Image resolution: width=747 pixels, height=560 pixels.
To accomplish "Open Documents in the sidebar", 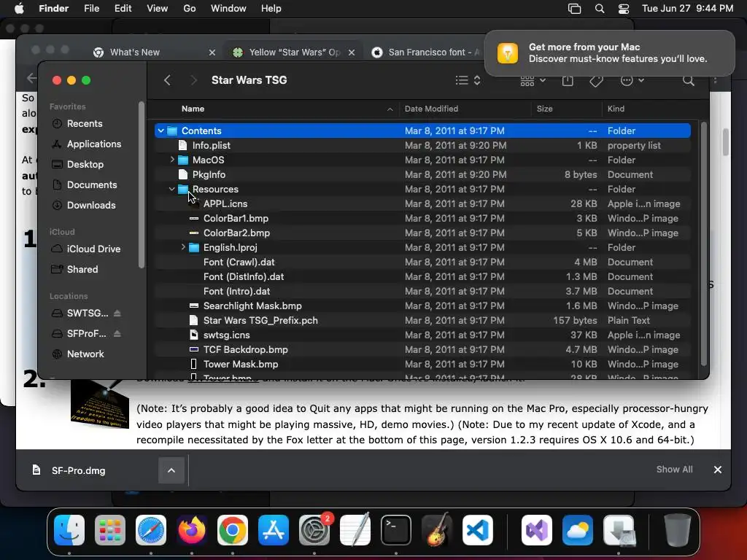I will [91, 184].
